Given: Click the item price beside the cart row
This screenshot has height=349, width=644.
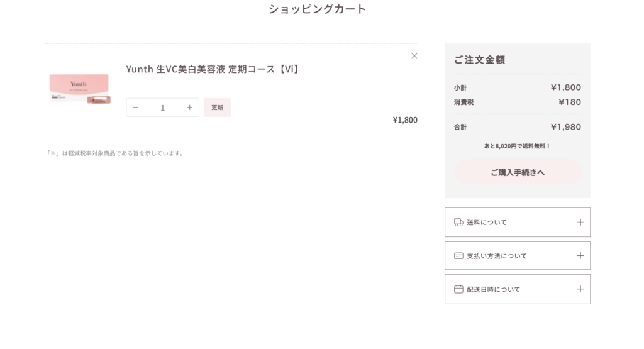Looking at the screenshot, I should click(x=405, y=120).
